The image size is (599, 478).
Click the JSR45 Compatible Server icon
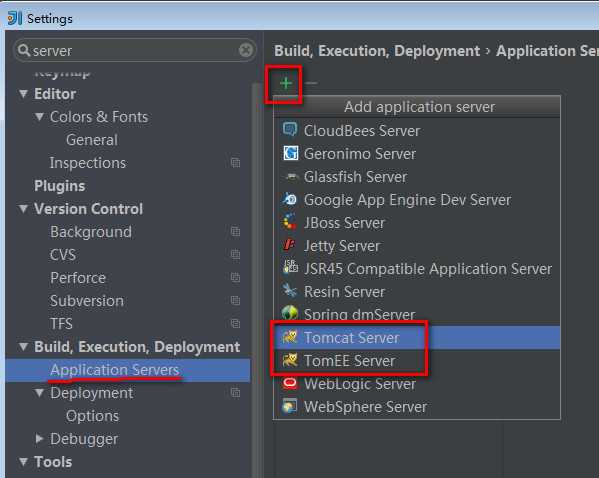click(x=290, y=267)
